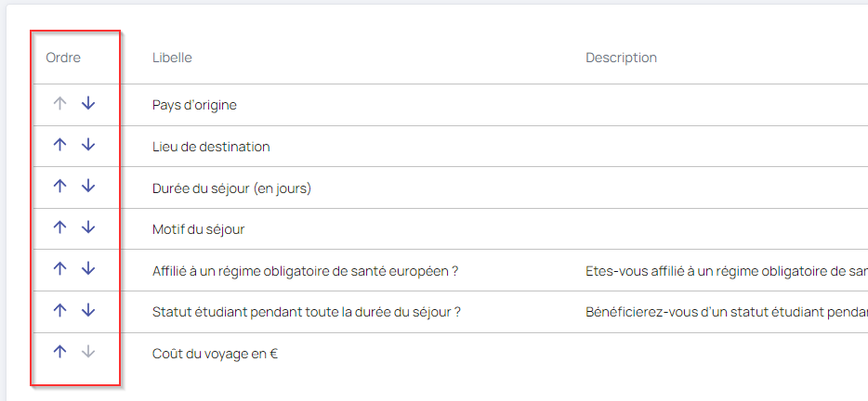Click the 'Description' column header
The height and width of the screenshot is (401, 868).
pos(621,58)
